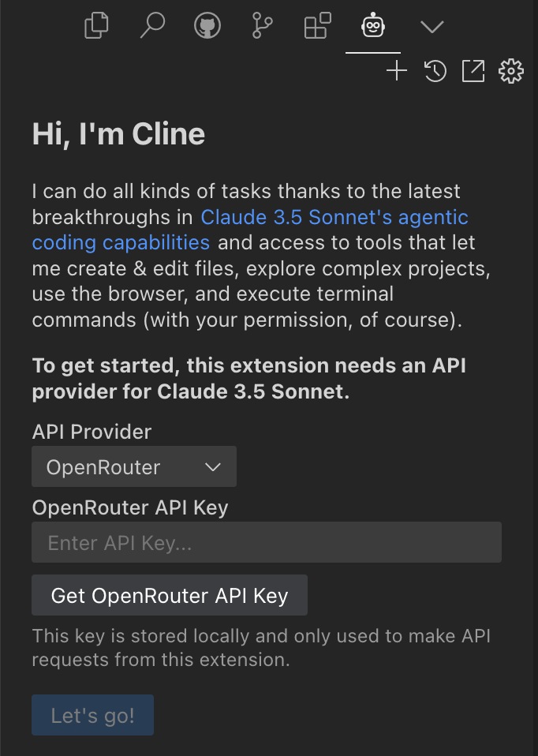Follow the Claude 3.5 Sonnet capabilities link
This screenshot has width=538, height=756.
[334, 217]
